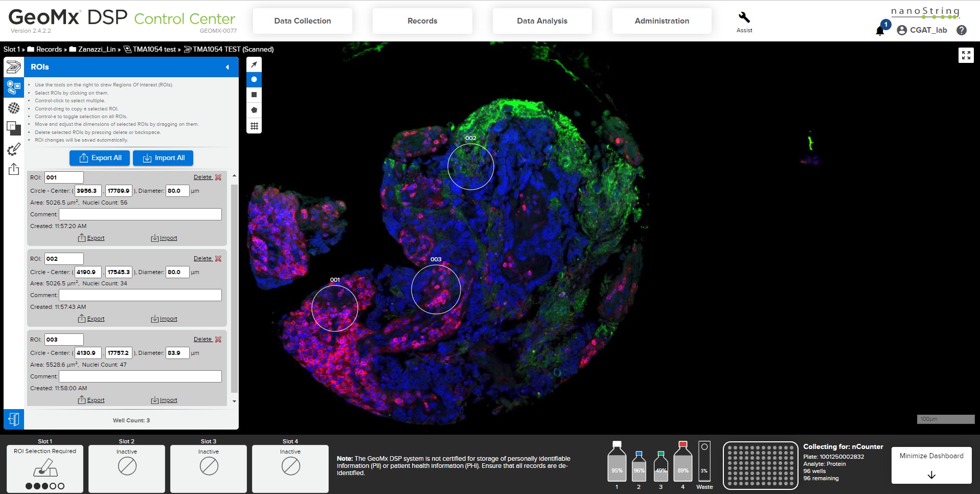The image size is (980, 494).
Task: Select the circle ROI drawing tool
Action: (x=254, y=80)
